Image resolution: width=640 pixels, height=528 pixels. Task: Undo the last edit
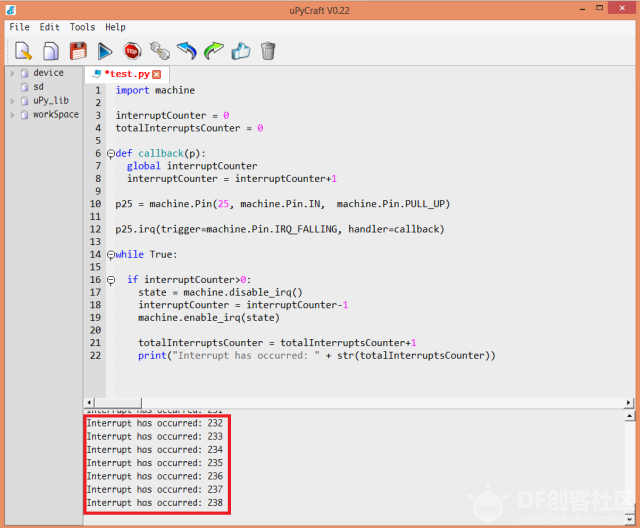(187, 51)
